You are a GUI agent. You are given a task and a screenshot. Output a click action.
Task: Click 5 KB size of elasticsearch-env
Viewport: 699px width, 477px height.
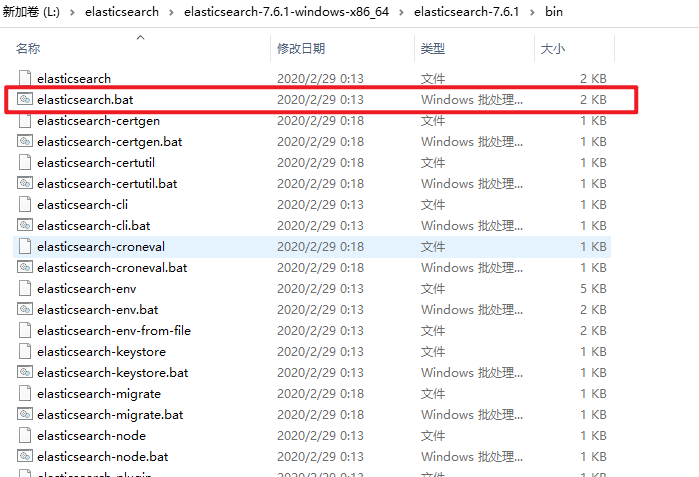(x=593, y=289)
